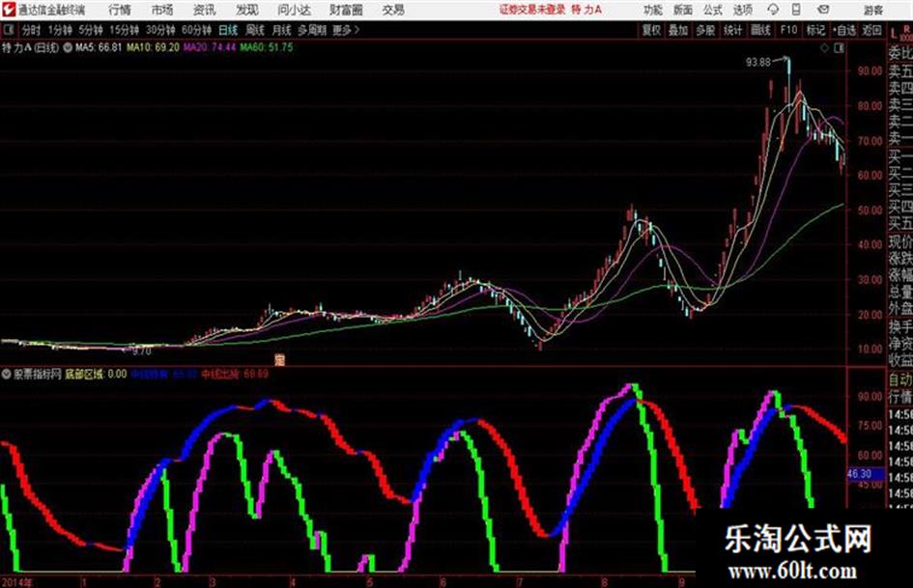Click the 画线 draw line button

coord(760,30)
